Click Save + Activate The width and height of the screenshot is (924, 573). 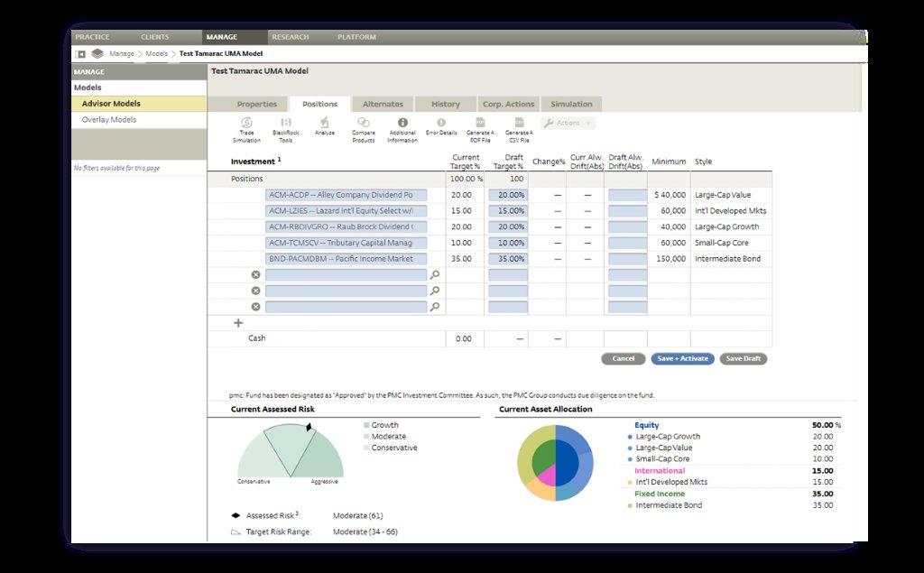[x=683, y=358]
